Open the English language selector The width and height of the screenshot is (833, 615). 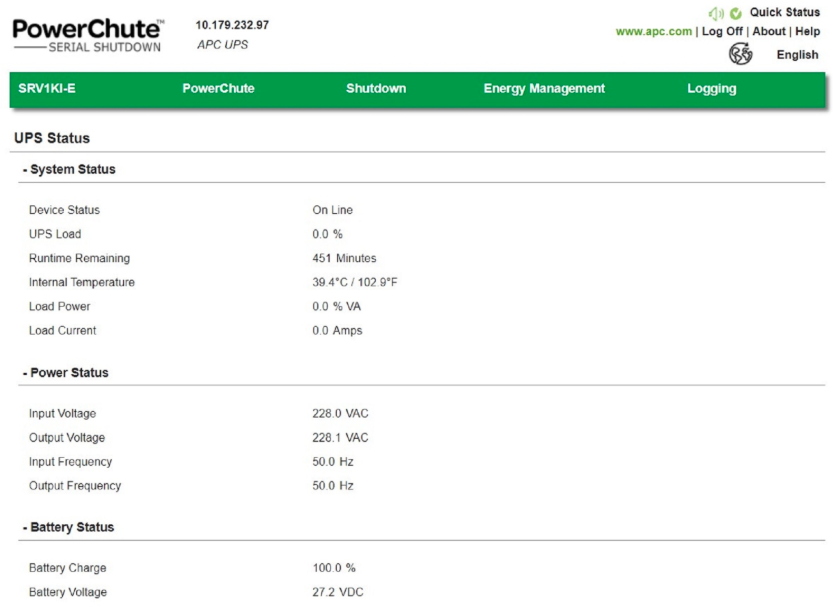[797, 55]
